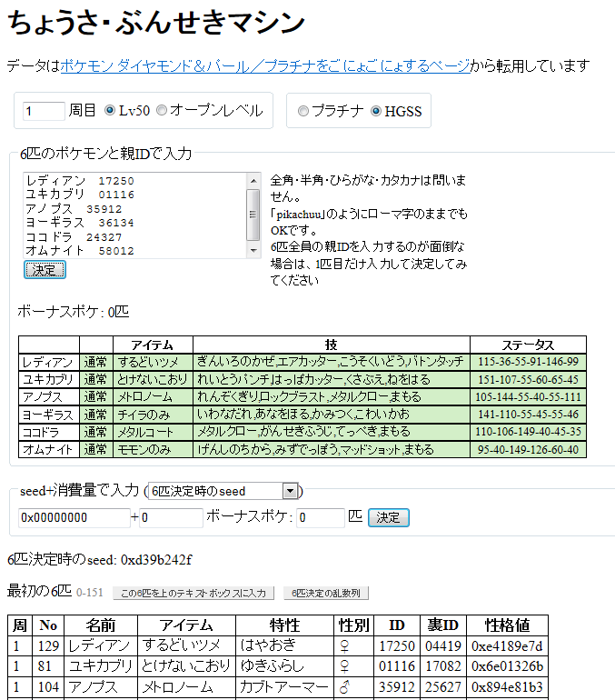The width and height of the screenshot is (615, 700).
Task: Click the ボーナスポケ count input field
Action: point(321,518)
